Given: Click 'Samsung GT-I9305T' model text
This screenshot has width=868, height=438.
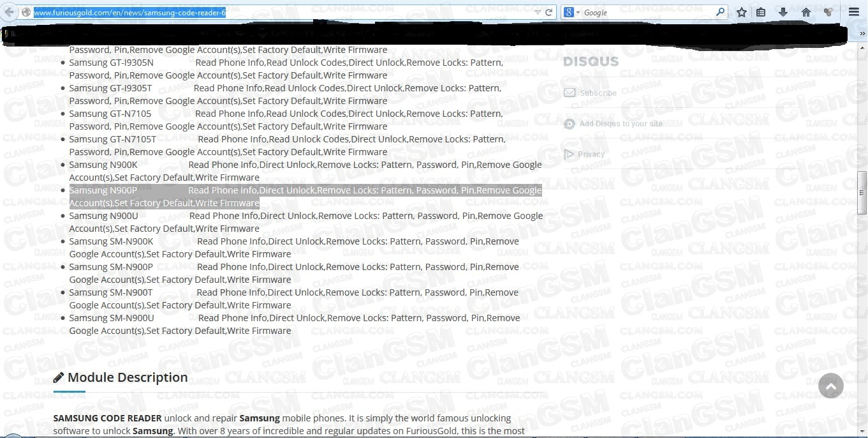Looking at the screenshot, I should (x=111, y=88).
